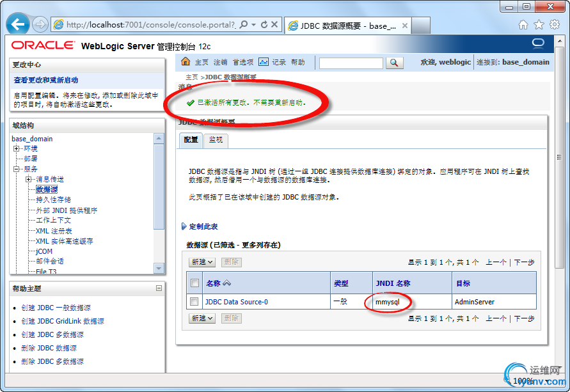Click the sort arrow next to 名称 column
570x392 pixels.
click(227, 283)
